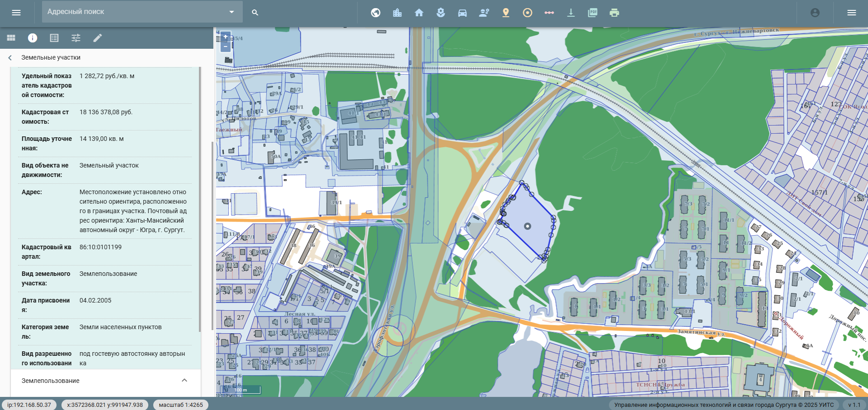The height and width of the screenshot is (410, 868).
Task: Go back from Земельные участки panel
Action: (x=10, y=58)
